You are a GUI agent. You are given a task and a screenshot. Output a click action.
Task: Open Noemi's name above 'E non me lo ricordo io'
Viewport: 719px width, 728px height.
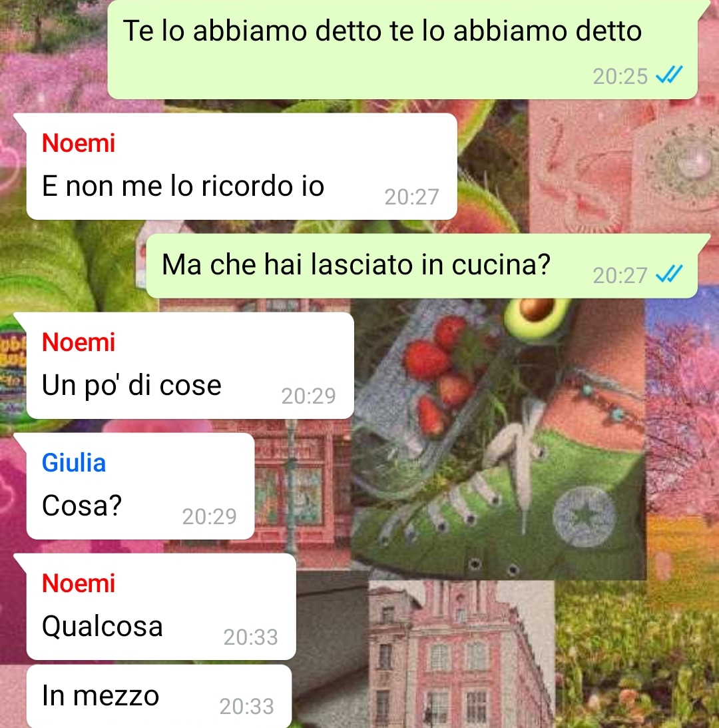click(x=78, y=143)
